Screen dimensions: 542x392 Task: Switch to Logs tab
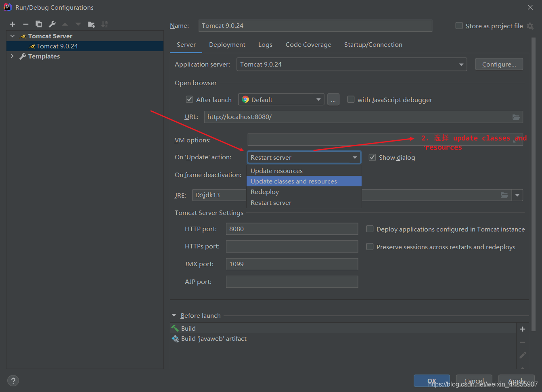tap(265, 45)
